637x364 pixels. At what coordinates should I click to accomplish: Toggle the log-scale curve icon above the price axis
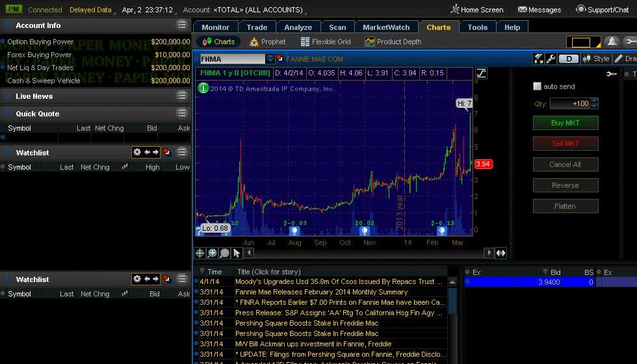pyautogui.click(x=481, y=73)
